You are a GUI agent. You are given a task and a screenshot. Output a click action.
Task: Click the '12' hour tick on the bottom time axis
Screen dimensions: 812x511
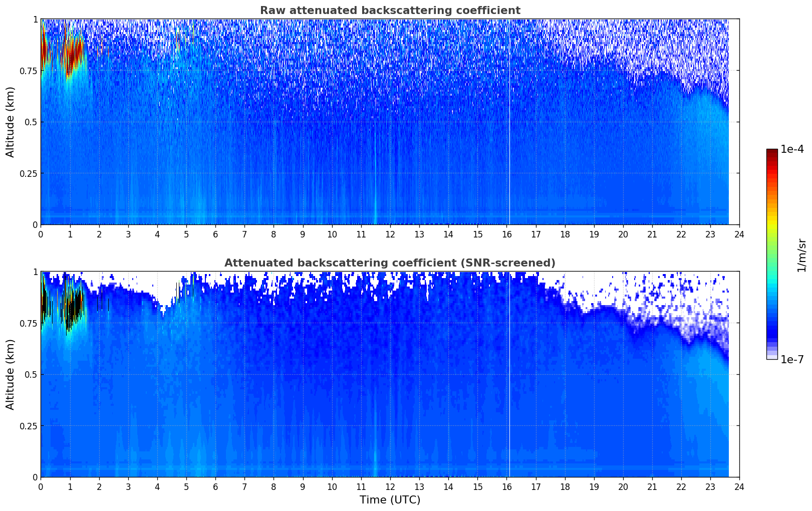coord(390,486)
